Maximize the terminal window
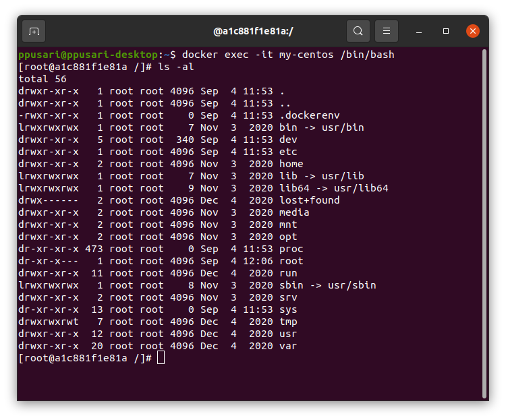Image resolution: width=506 pixels, height=420 pixels. click(446, 31)
